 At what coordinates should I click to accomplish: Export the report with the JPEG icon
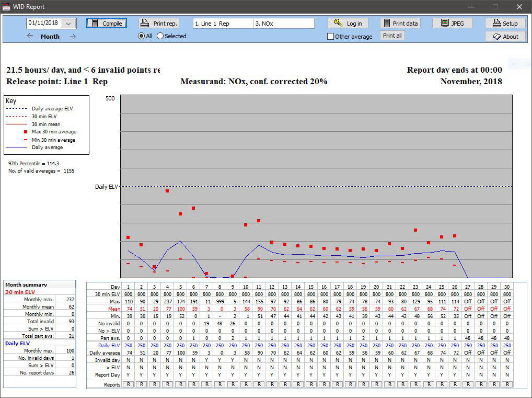pyautogui.click(x=445, y=24)
